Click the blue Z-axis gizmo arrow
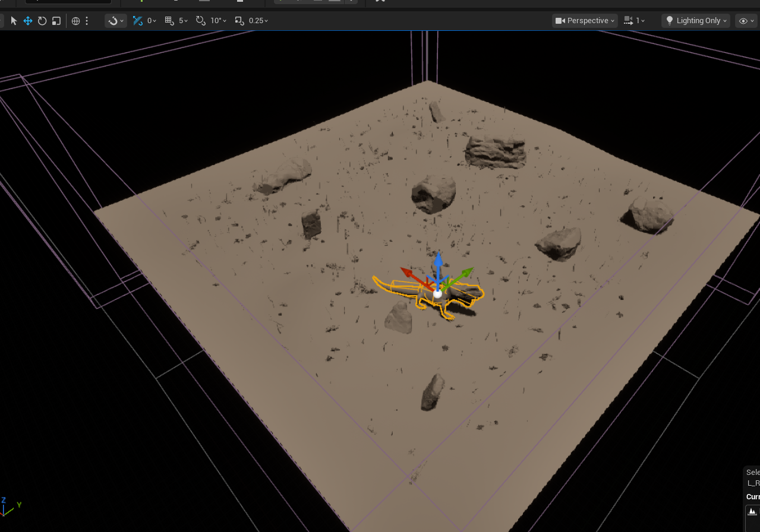This screenshot has height=532, width=760. tap(438, 262)
